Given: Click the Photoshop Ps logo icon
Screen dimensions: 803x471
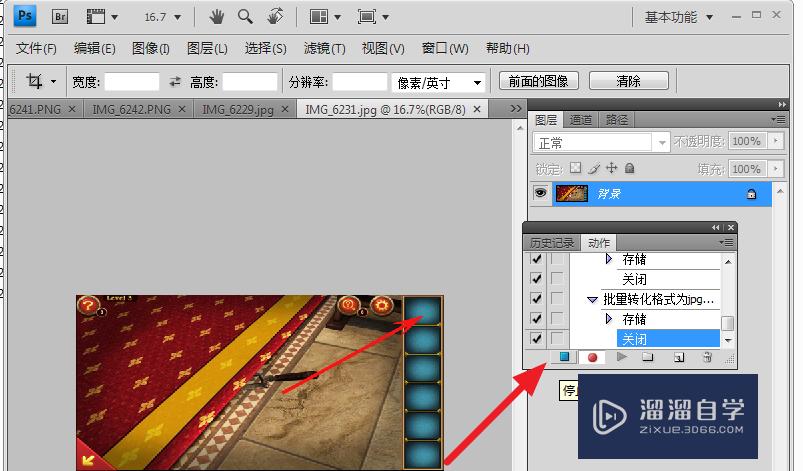Looking at the screenshot, I should coord(24,16).
